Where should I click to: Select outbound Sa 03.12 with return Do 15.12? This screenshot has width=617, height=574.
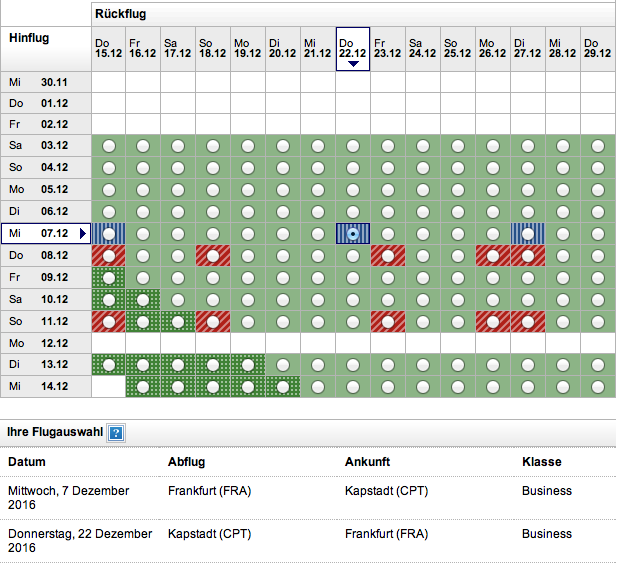click(108, 146)
